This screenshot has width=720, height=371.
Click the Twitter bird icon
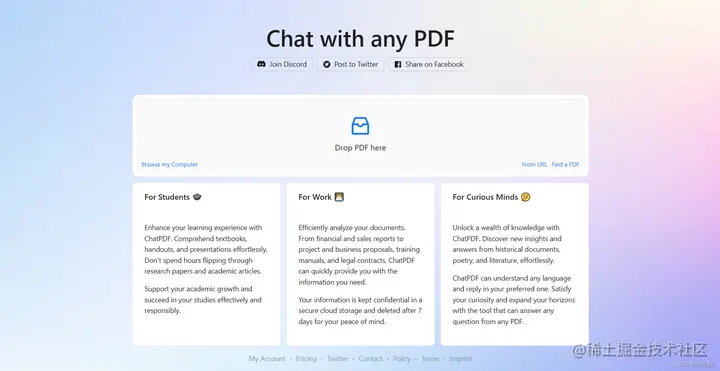(326, 64)
